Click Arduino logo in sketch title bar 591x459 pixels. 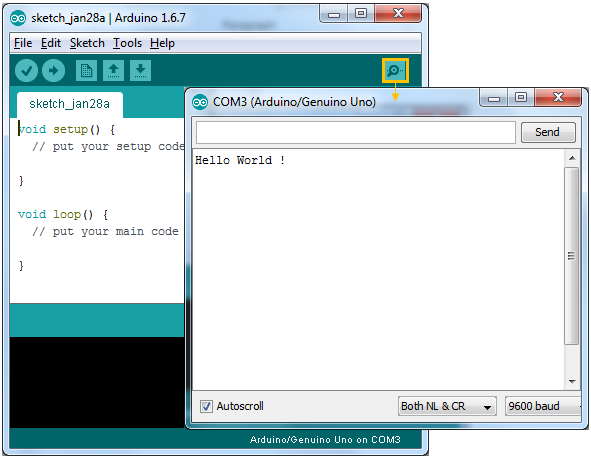[x=18, y=18]
